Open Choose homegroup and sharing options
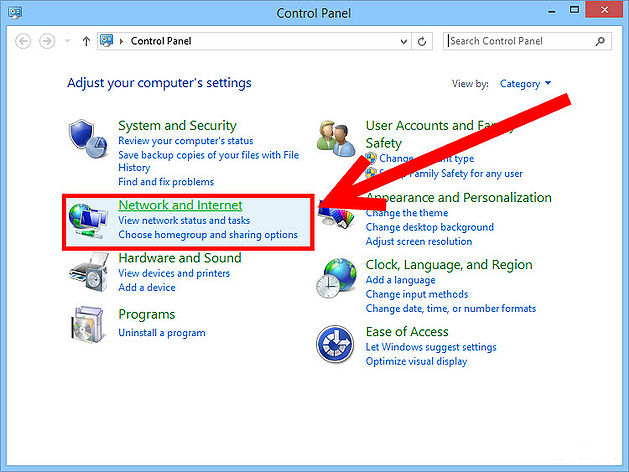The width and height of the screenshot is (629, 472). tap(208, 235)
